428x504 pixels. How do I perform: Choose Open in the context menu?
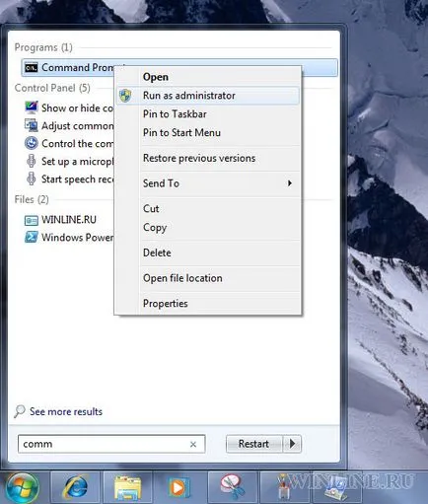point(208,77)
